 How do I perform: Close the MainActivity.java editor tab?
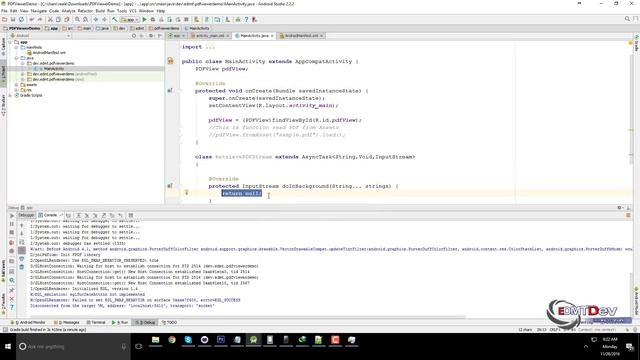272,36
